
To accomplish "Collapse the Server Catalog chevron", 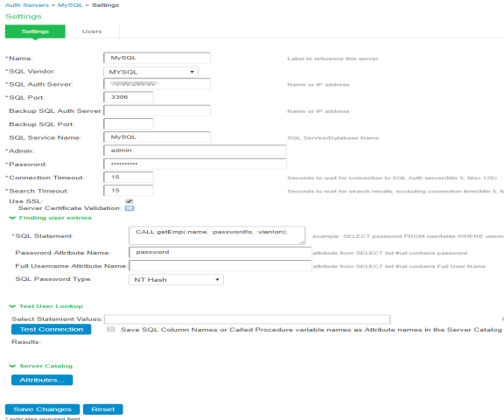I will pyautogui.click(x=12, y=366).
